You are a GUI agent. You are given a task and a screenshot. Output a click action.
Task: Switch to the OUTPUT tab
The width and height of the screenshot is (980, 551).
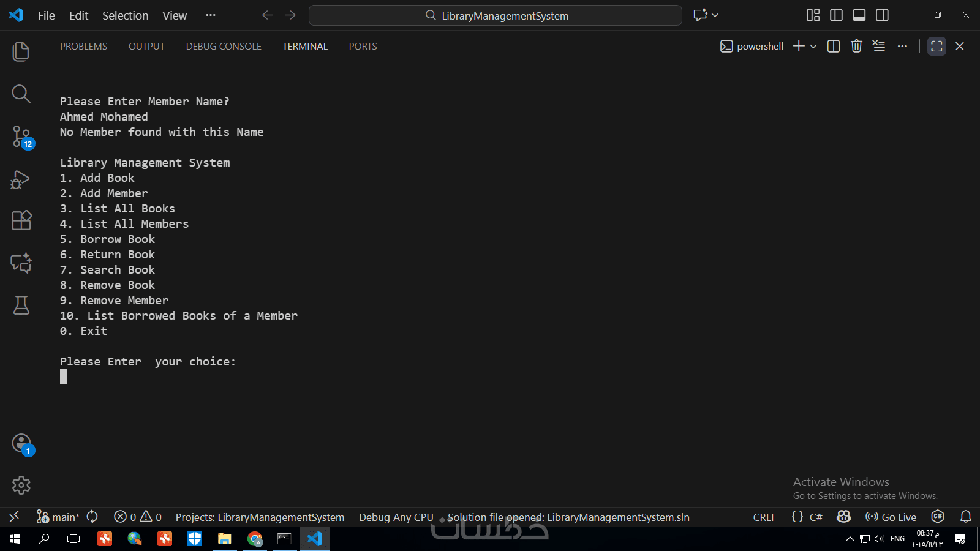point(146,46)
